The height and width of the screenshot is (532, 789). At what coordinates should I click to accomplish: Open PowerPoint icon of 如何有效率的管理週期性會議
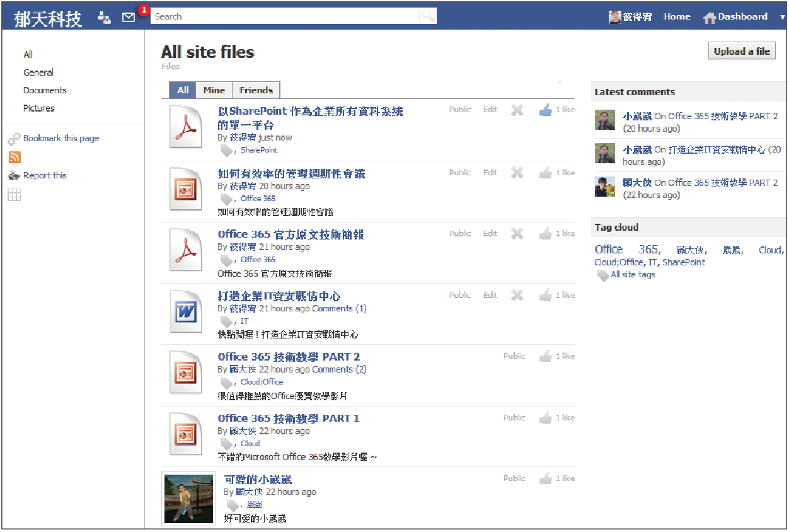click(x=185, y=189)
